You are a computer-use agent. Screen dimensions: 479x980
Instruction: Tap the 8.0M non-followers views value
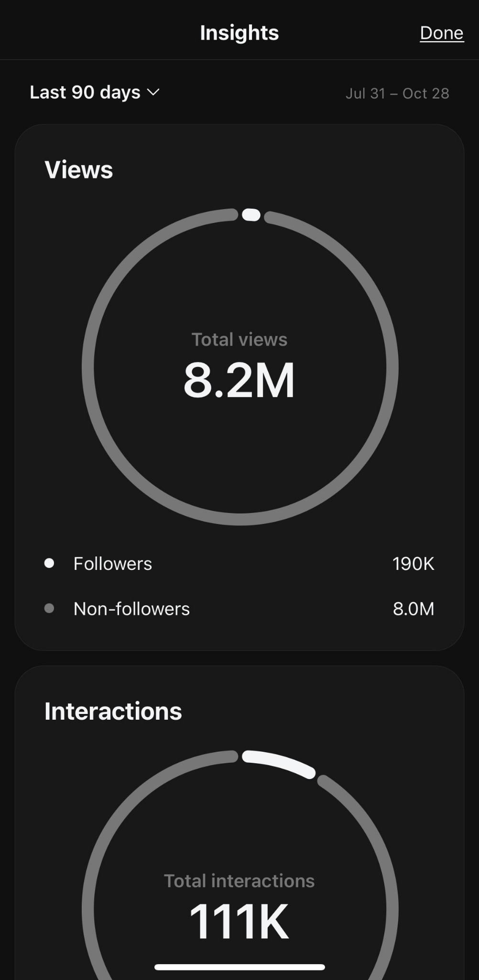coord(413,609)
